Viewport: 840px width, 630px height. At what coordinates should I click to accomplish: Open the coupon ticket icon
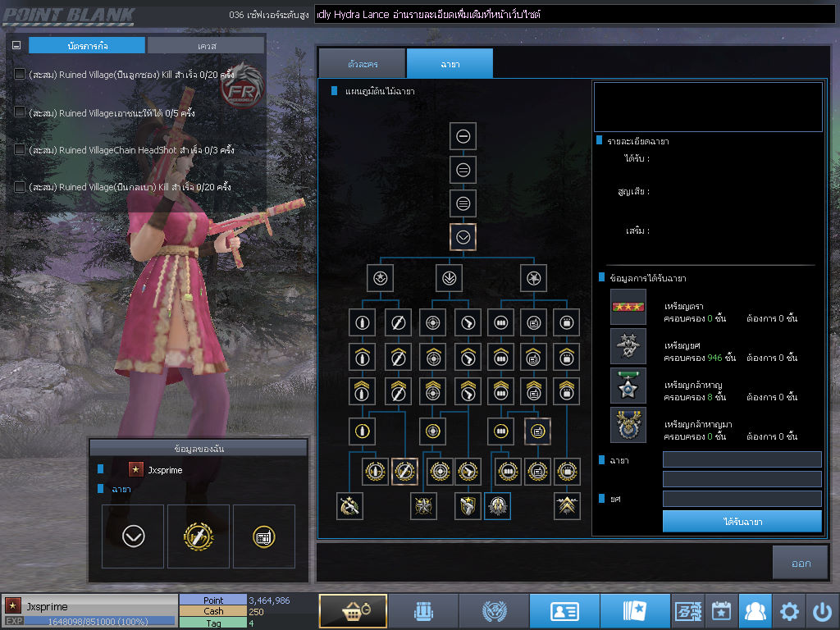point(688,610)
